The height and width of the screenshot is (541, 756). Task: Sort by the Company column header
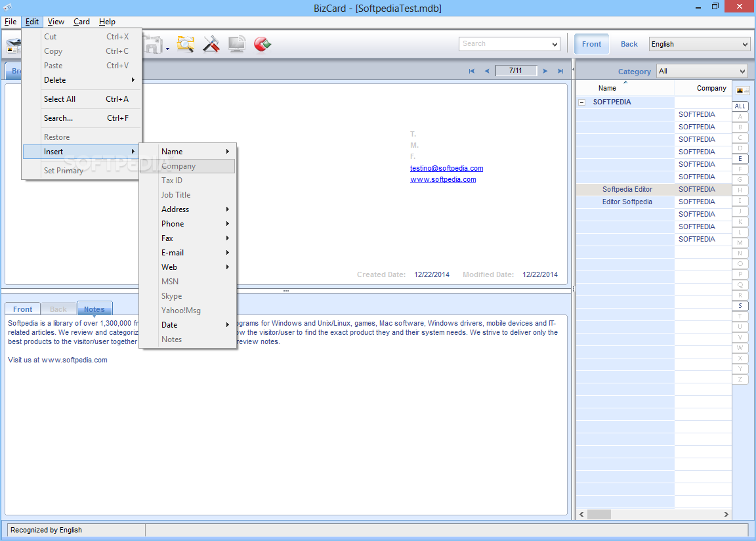click(703, 88)
